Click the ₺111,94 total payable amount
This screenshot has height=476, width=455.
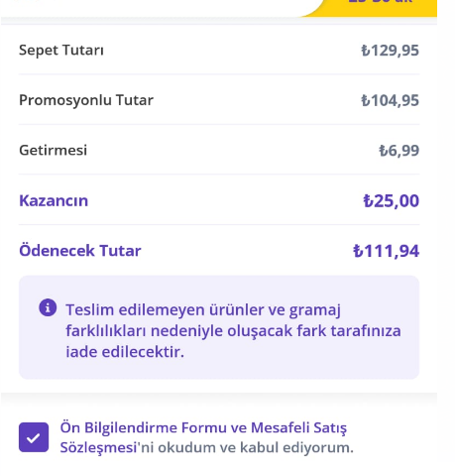coord(387,251)
